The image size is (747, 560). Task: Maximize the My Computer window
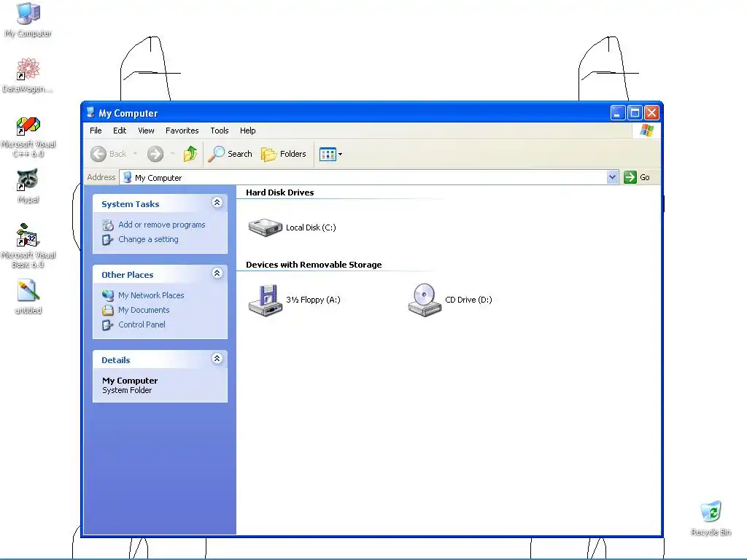pyautogui.click(x=635, y=113)
